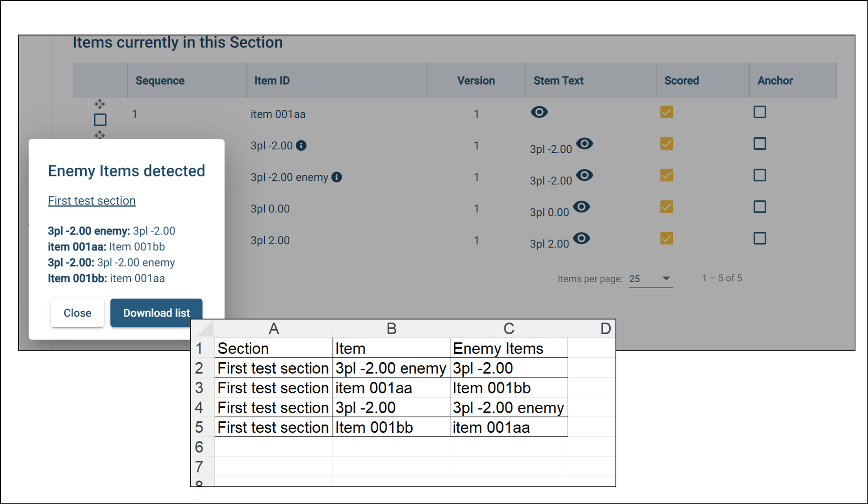
Task: Uncheck Scored for 3pl -2.00 enemy
Action: pyautogui.click(x=666, y=175)
